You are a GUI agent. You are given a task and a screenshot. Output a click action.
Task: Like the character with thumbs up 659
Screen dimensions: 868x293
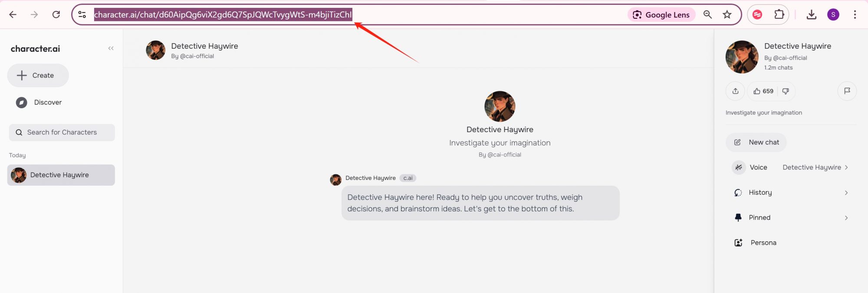763,91
